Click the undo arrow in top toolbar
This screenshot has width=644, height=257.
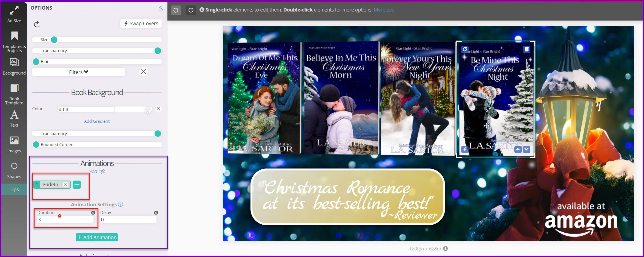(176, 10)
